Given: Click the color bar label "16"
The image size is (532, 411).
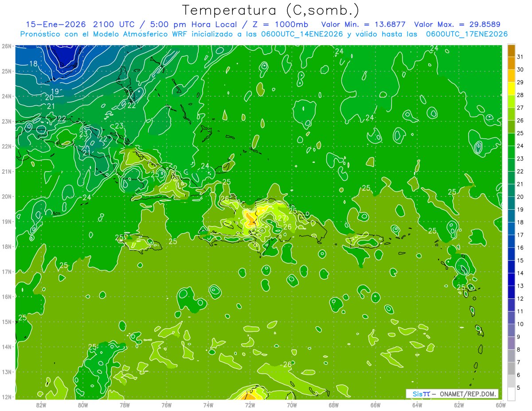Looking at the screenshot, I should 520,248.
